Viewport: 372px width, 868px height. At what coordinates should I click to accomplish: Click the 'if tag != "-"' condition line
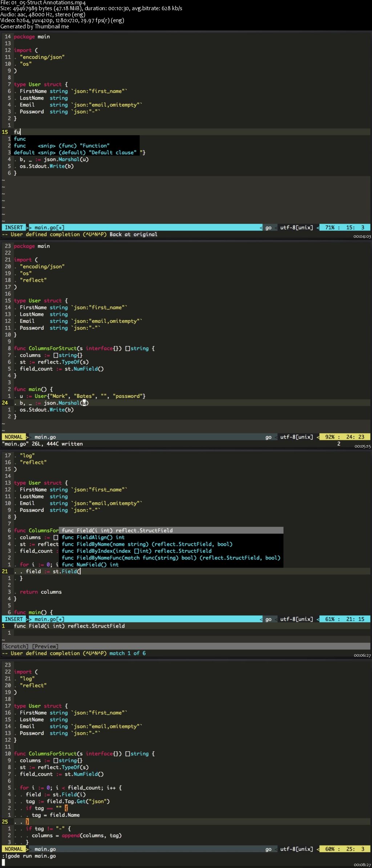tap(48, 829)
